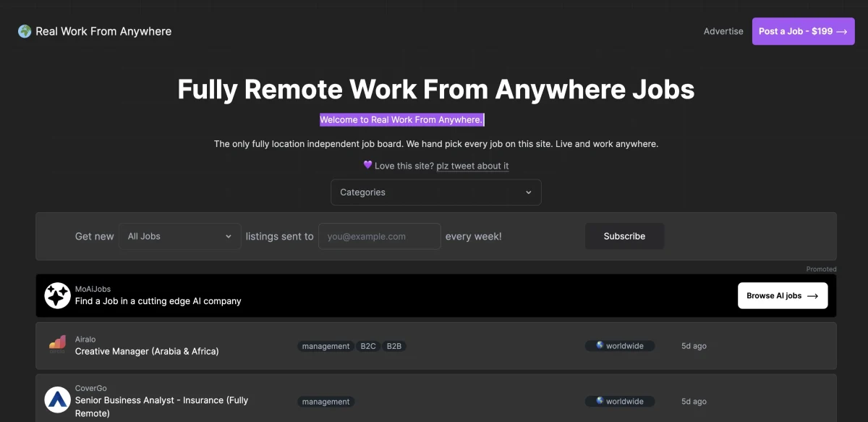The height and width of the screenshot is (422, 868).
Task: Click the purple heart emoji icon
Action: (367, 165)
